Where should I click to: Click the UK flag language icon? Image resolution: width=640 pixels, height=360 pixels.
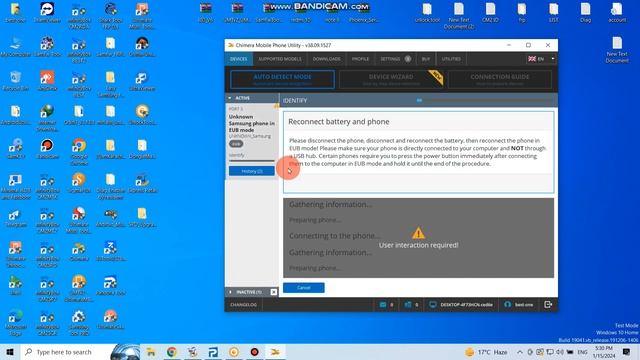[x=532, y=59]
